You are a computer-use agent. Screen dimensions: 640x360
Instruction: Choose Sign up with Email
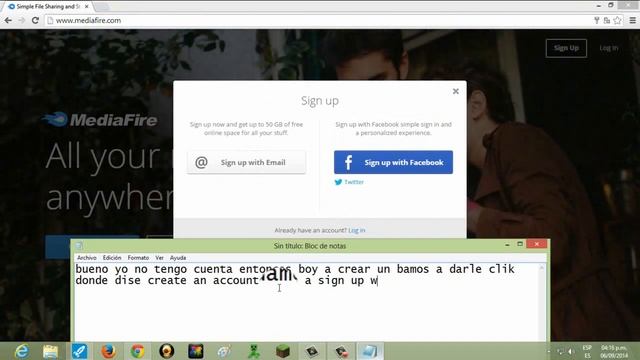[246, 162]
